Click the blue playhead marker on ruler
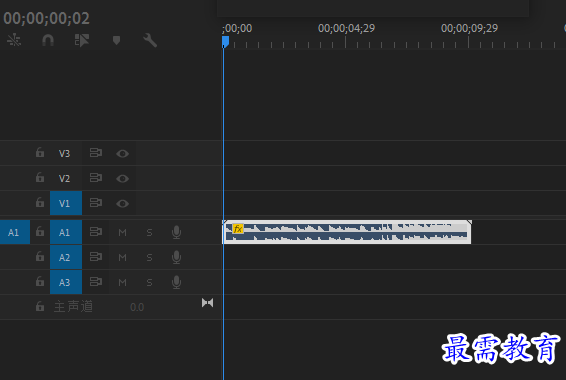 pos(225,42)
